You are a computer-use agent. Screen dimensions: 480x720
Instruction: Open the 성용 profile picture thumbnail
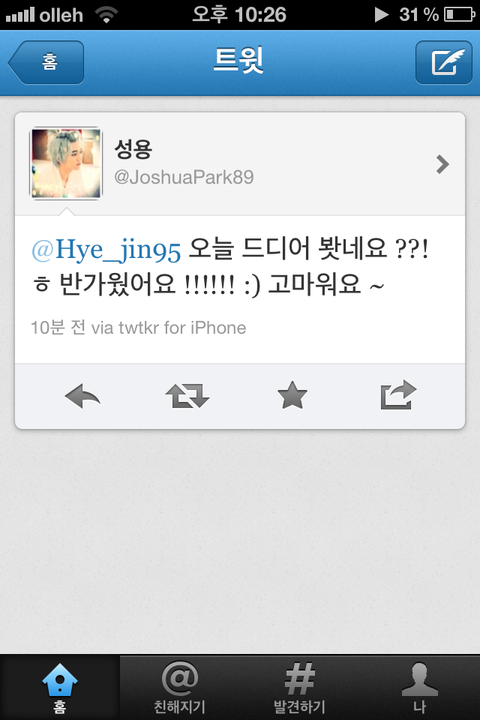coord(66,163)
